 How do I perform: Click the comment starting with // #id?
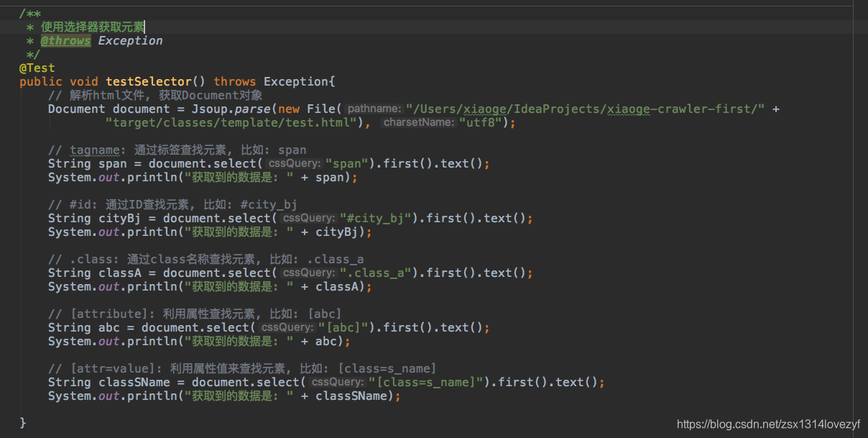[172, 204]
